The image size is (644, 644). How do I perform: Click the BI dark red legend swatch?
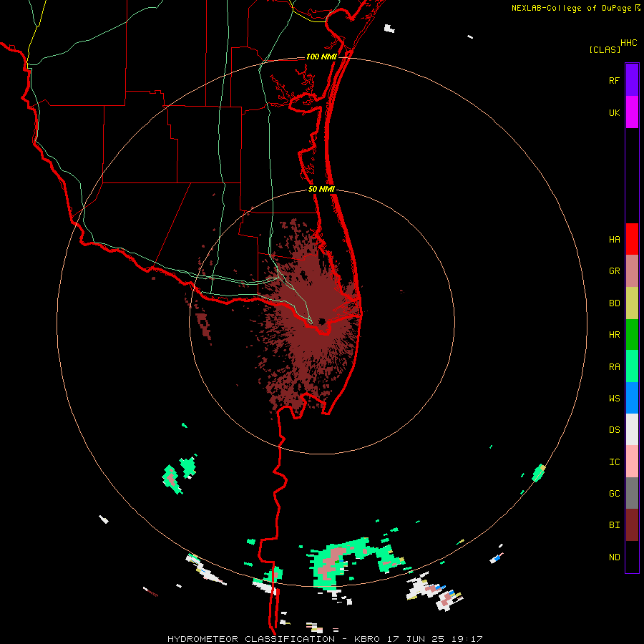(x=632, y=525)
